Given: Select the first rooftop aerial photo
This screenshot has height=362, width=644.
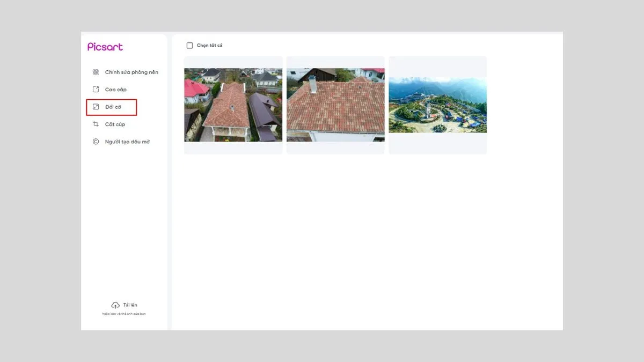Looking at the screenshot, I should click(x=233, y=105).
